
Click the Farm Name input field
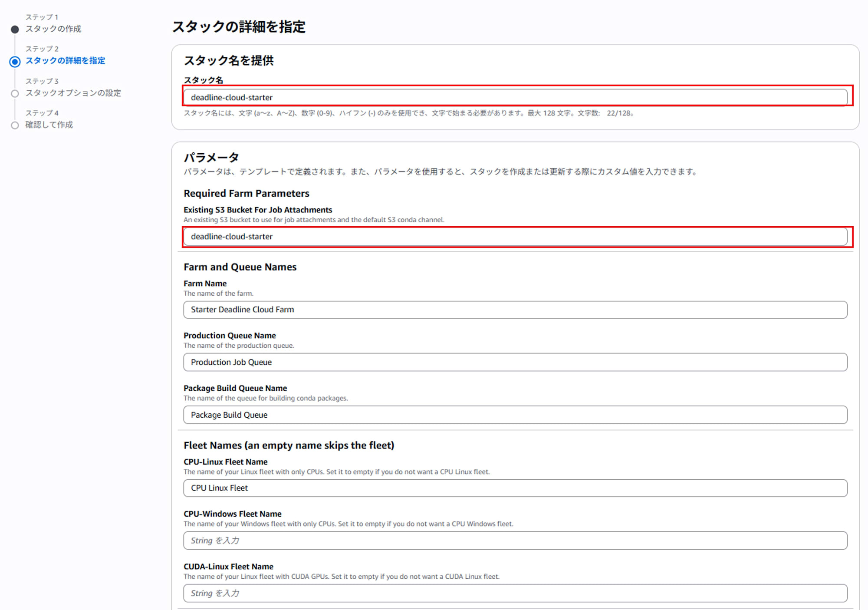pyautogui.click(x=515, y=310)
